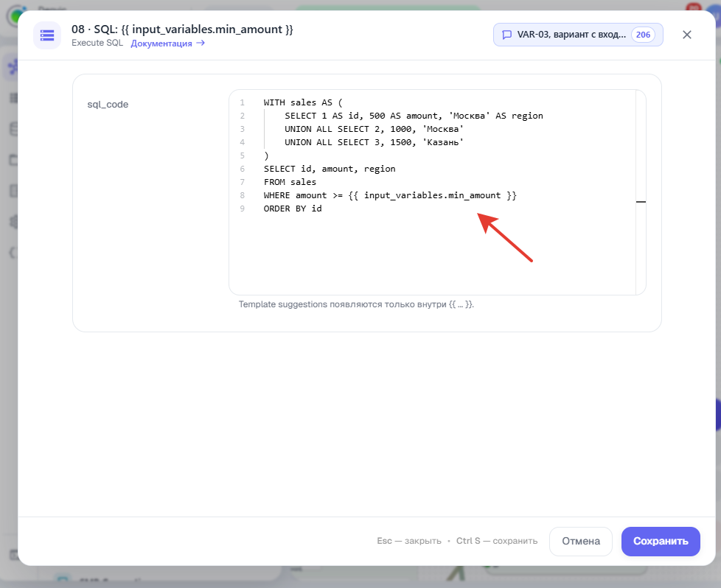Click the line starting 'SELECT 1 AS id, 500 AS amount'
The height and width of the screenshot is (588, 721).
(x=414, y=116)
